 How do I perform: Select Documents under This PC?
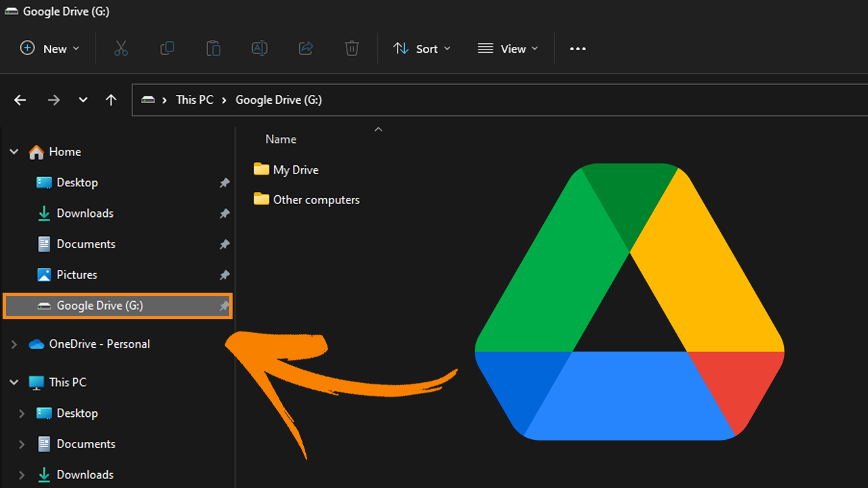[86, 444]
